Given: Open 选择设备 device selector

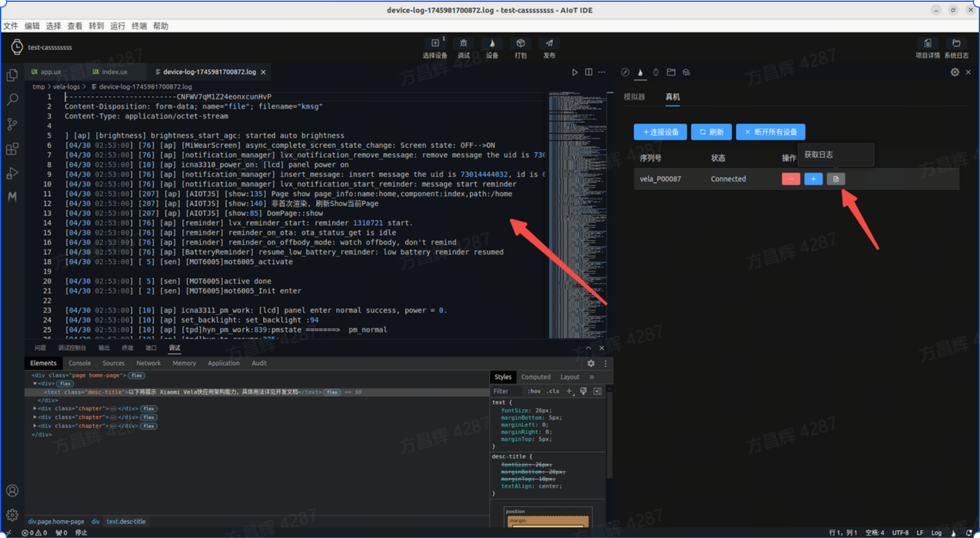Looking at the screenshot, I should click(x=435, y=44).
